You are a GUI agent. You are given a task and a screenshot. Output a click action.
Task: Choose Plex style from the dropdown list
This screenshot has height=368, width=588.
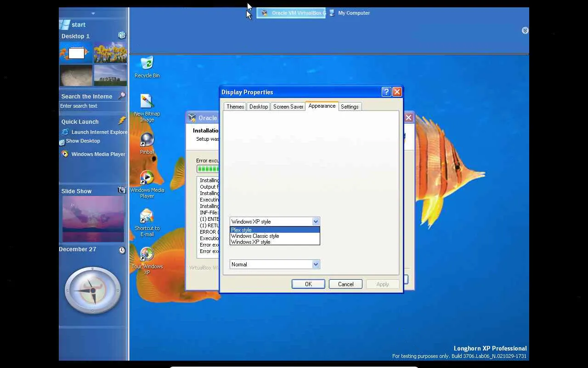[275, 230]
